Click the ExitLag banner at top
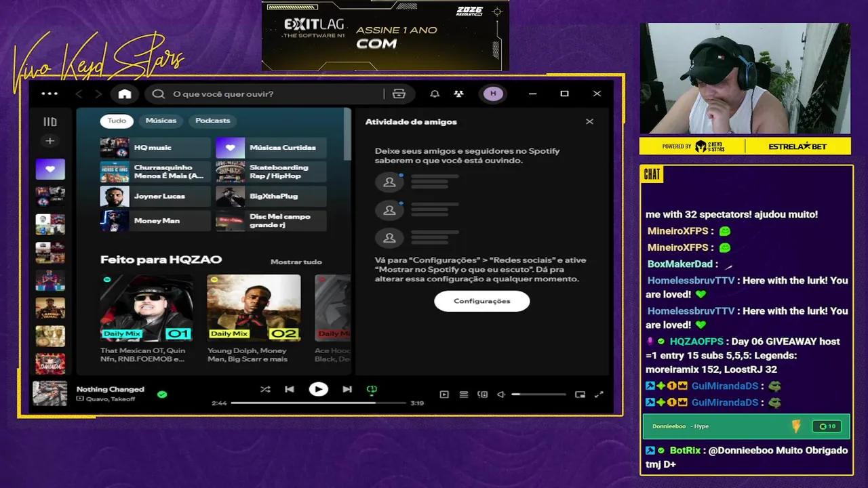868x488 pixels. click(x=385, y=36)
